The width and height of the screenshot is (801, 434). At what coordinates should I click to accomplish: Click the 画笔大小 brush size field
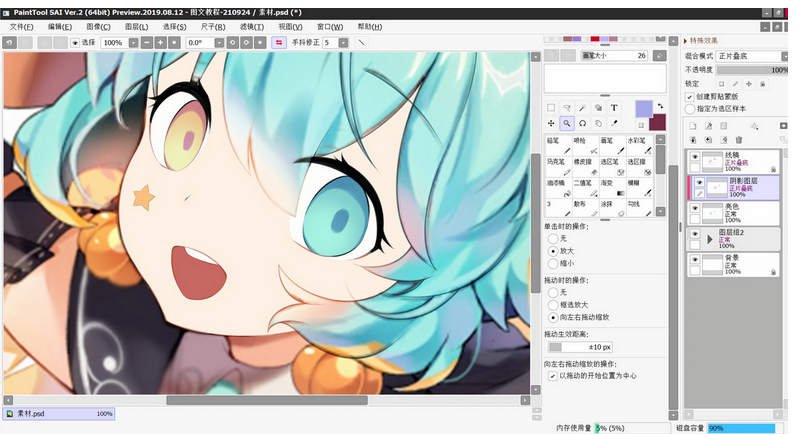615,56
